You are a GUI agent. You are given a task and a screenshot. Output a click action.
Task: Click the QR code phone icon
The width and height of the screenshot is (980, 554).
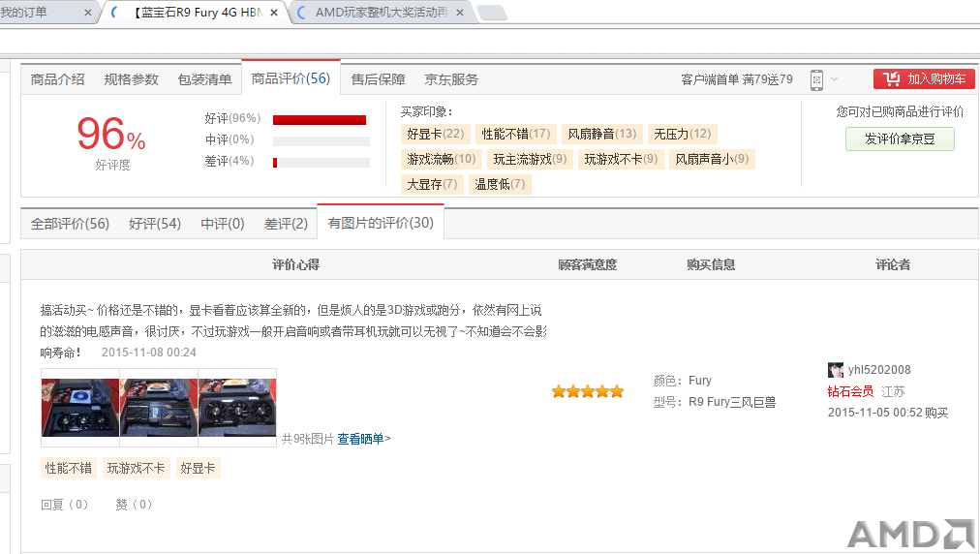tap(816, 80)
